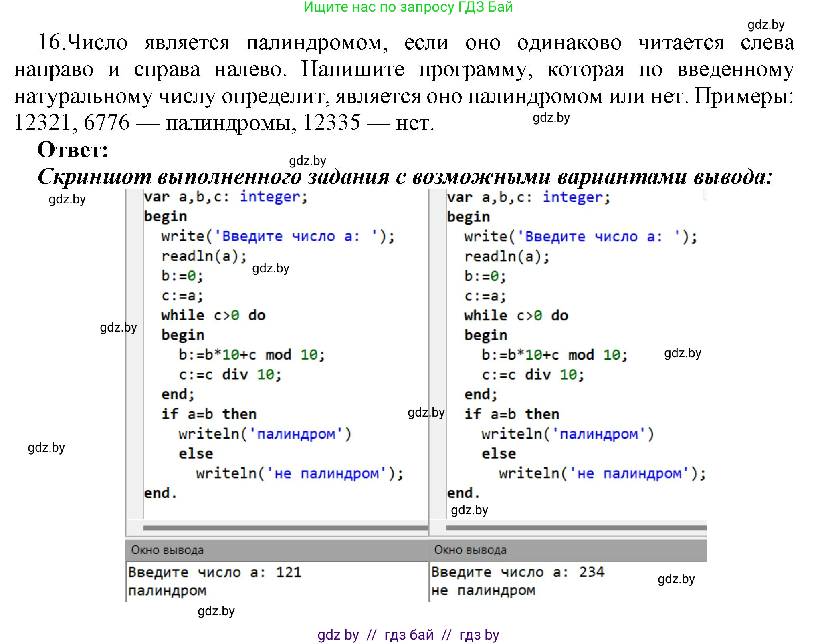Click the left editor's horizontal scrollbar
The height and width of the screenshot is (644, 818).
click(285, 528)
